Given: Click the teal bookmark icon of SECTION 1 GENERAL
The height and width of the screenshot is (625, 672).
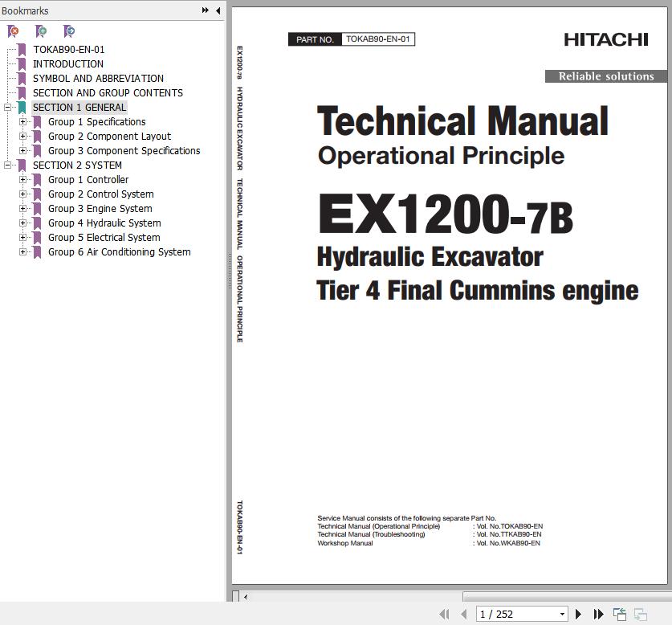Looking at the screenshot, I should tap(22, 108).
